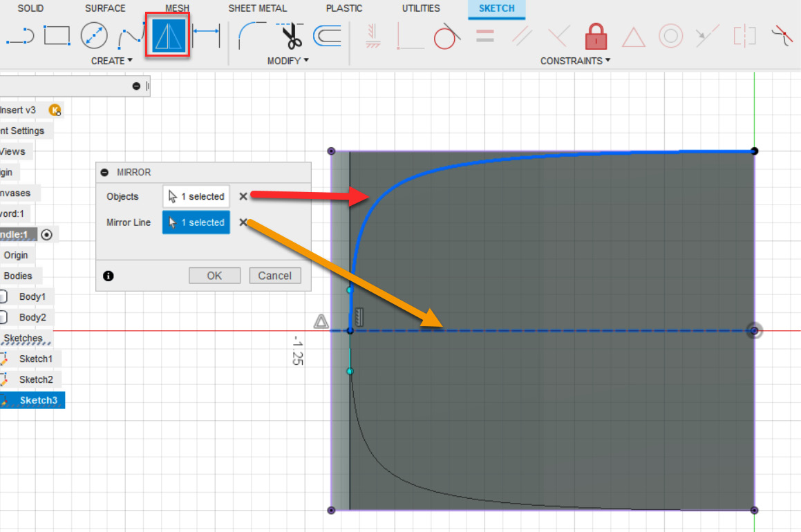The height and width of the screenshot is (532, 801).
Task: Cancel the Mirror operation
Action: coord(274,275)
